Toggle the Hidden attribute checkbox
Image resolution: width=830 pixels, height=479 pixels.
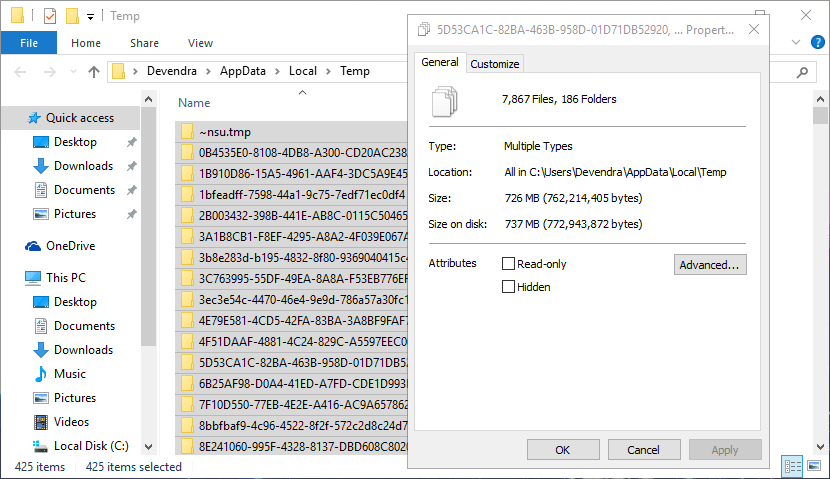pos(508,287)
